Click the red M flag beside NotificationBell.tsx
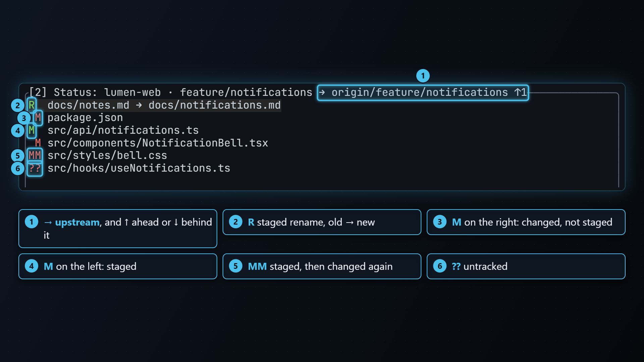The height and width of the screenshot is (362, 644). 38,143
